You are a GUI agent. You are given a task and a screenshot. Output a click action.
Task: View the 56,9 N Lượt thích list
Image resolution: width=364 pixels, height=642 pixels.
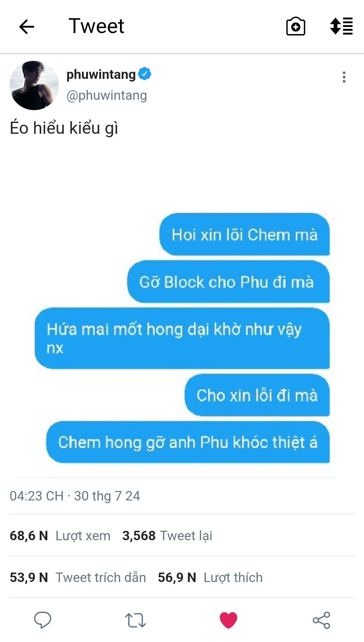tap(210, 577)
